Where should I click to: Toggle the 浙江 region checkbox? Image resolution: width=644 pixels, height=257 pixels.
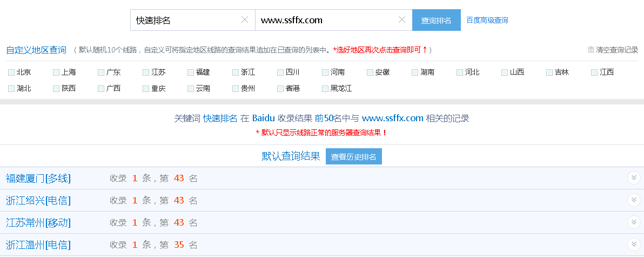pyautogui.click(x=236, y=73)
